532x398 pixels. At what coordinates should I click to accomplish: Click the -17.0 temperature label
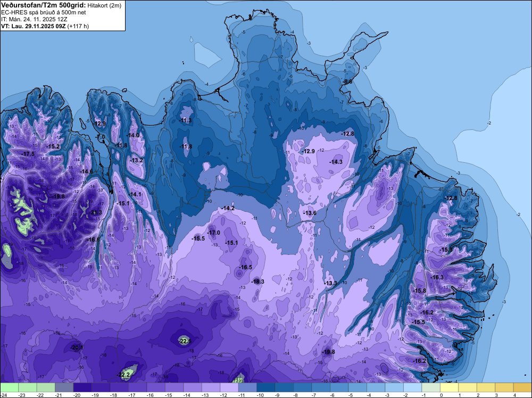coord(214,233)
